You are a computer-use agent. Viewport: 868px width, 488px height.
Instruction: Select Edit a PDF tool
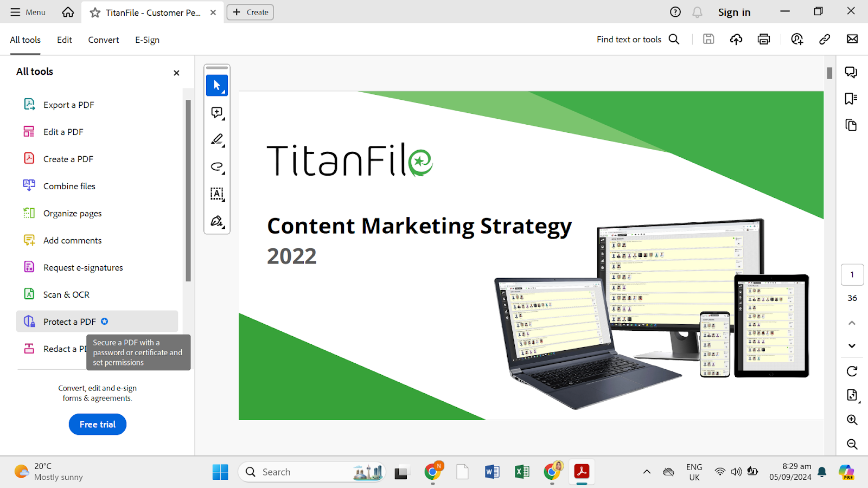tap(97, 132)
